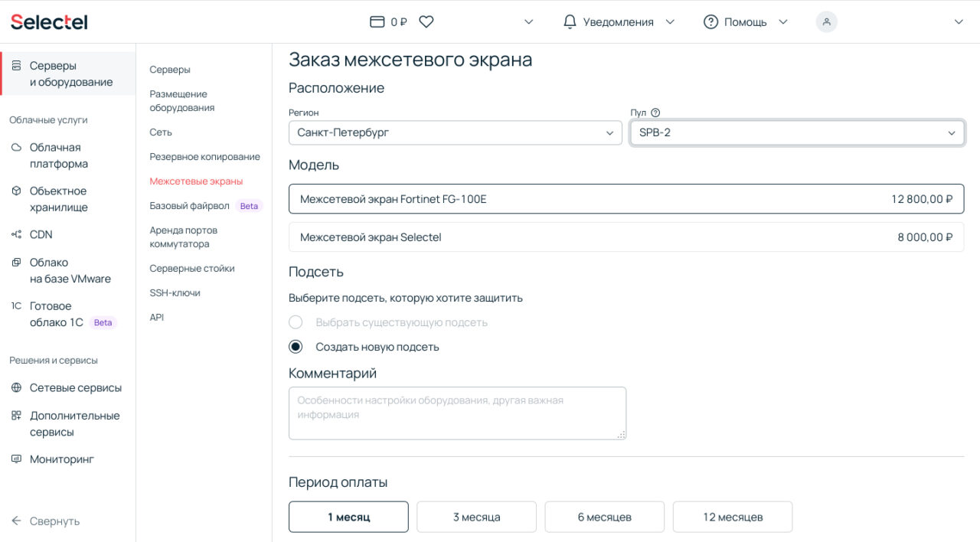Image resolution: width=980 pixels, height=542 pixels.
Task: Expand the user account chevron
Action: (x=959, y=22)
